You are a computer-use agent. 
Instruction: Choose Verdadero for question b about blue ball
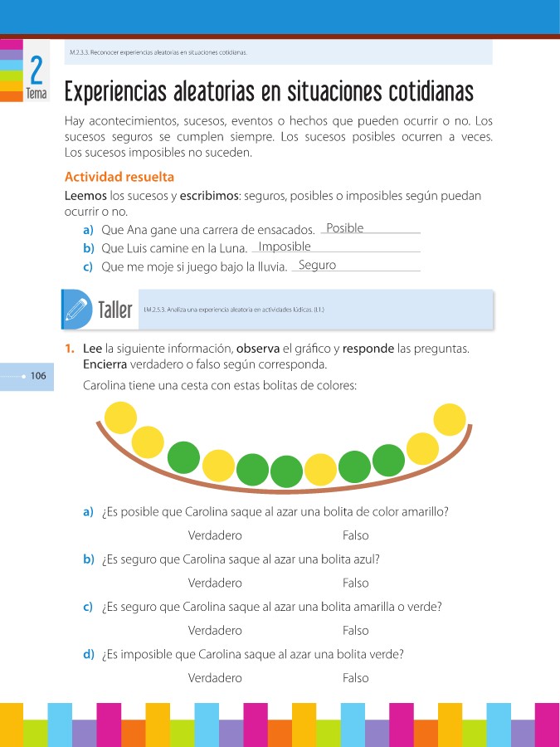(215, 583)
